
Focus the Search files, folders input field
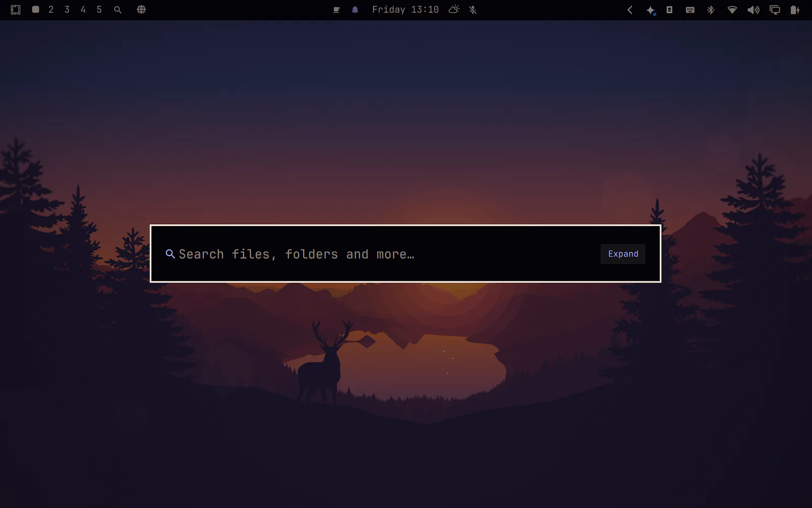click(381, 254)
